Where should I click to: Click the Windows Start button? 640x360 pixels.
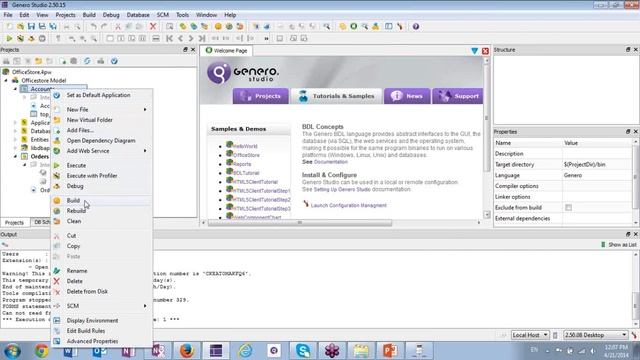[x=12, y=351]
